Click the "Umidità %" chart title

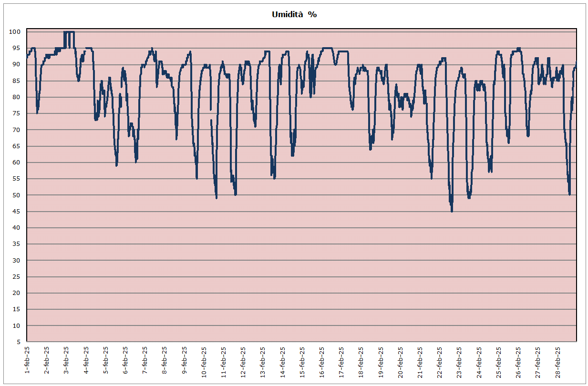coord(294,14)
